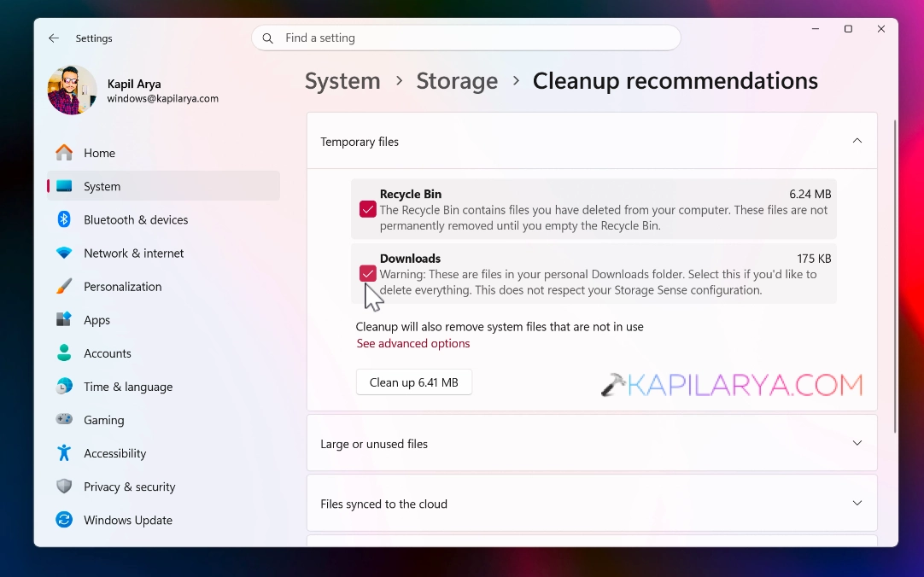Click the Apps grid icon
This screenshot has height=577, width=924.
pos(64,320)
